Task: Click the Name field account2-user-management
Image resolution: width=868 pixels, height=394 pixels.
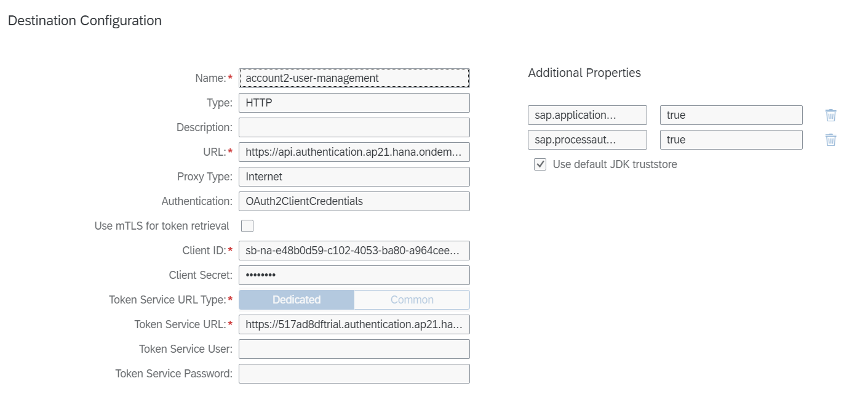Action: [x=354, y=78]
